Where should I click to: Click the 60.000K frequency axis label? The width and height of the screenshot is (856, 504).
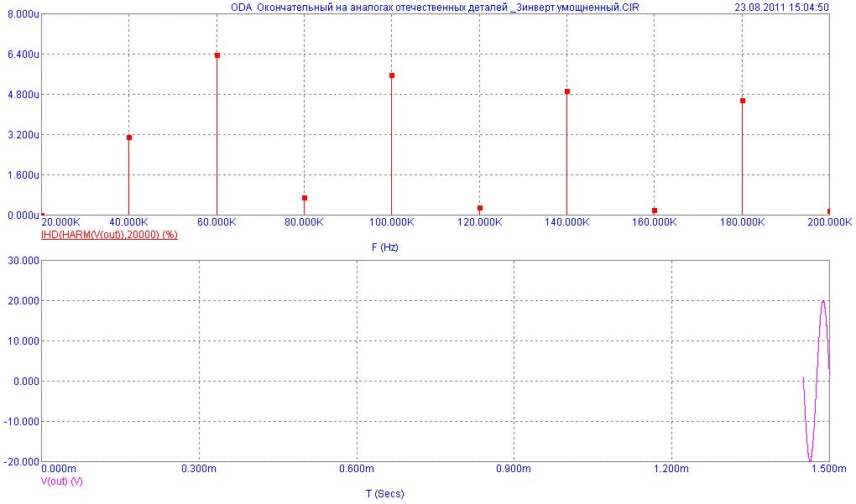click(x=217, y=222)
